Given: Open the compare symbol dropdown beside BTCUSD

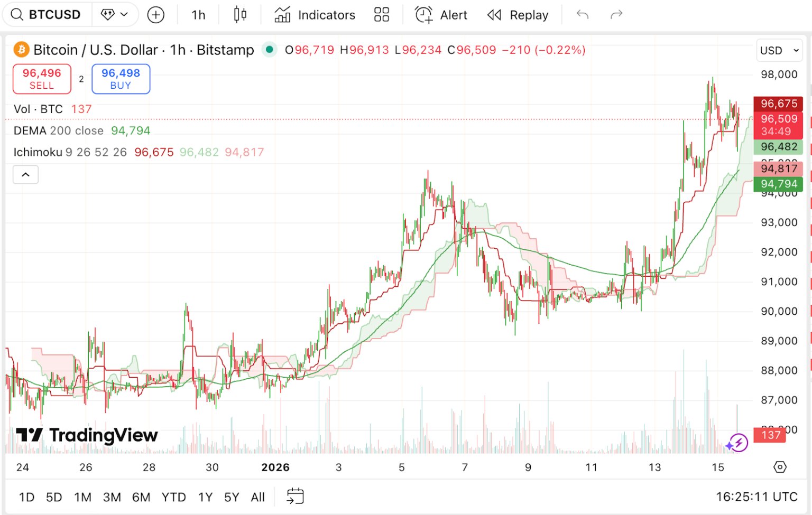Looking at the screenshot, I should [x=115, y=14].
